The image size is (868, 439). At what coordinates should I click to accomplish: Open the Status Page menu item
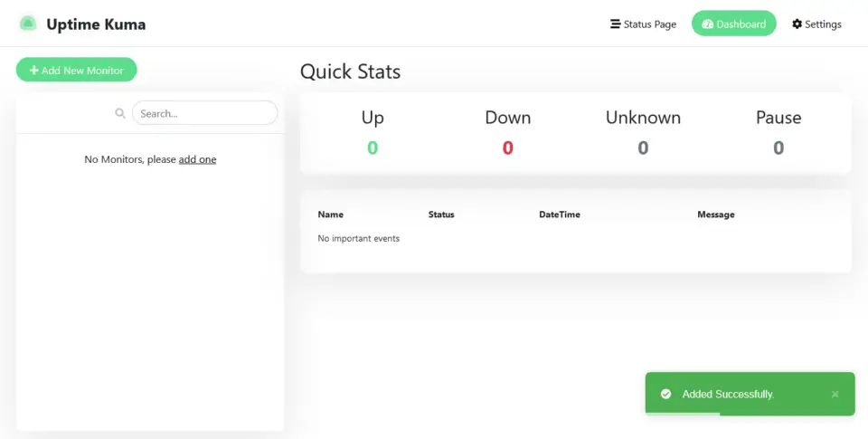click(x=644, y=24)
